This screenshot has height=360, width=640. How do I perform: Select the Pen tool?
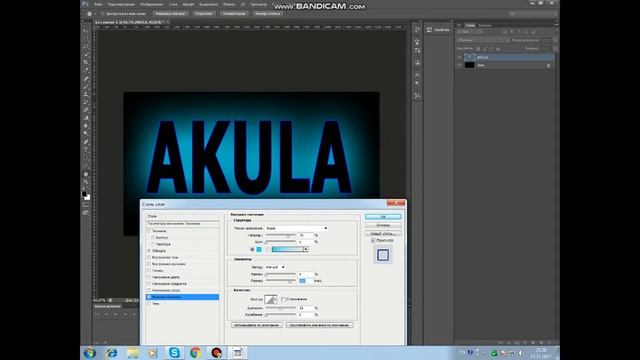click(x=86, y=142)
